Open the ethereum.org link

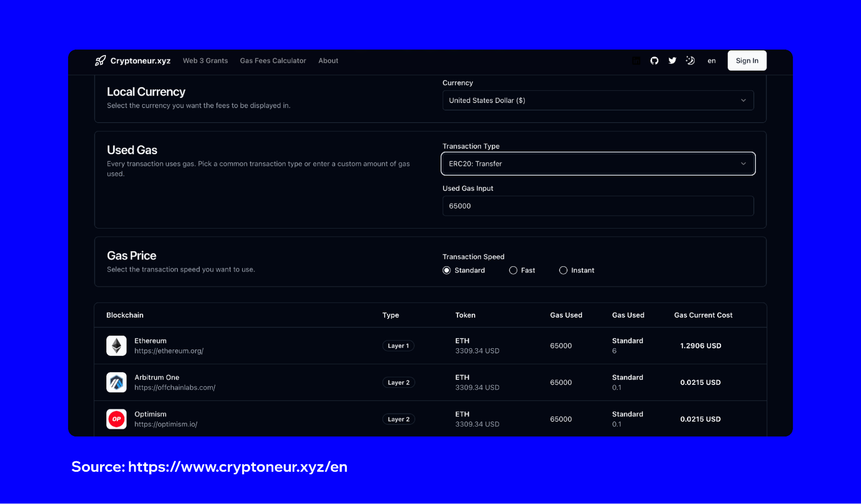(169, 351)
